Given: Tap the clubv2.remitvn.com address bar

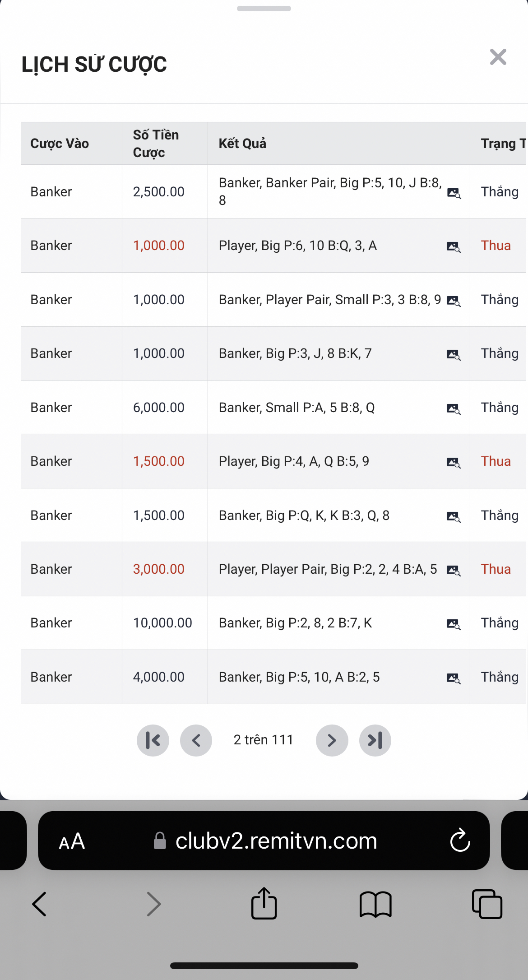Looking at the screenshot, I should (x=275, y=841).
